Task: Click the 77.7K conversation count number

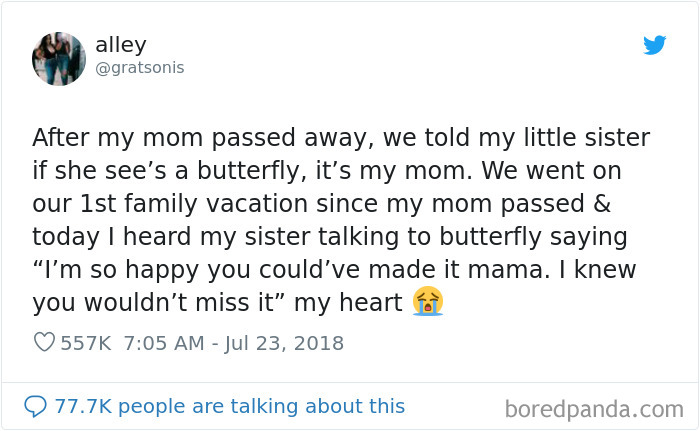Action: [x=83, y=406]
